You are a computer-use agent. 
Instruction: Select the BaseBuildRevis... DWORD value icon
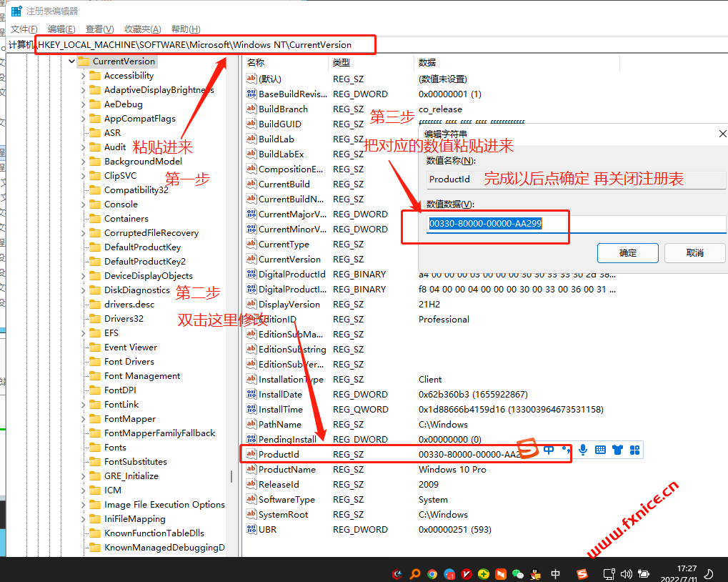(251, 94)
